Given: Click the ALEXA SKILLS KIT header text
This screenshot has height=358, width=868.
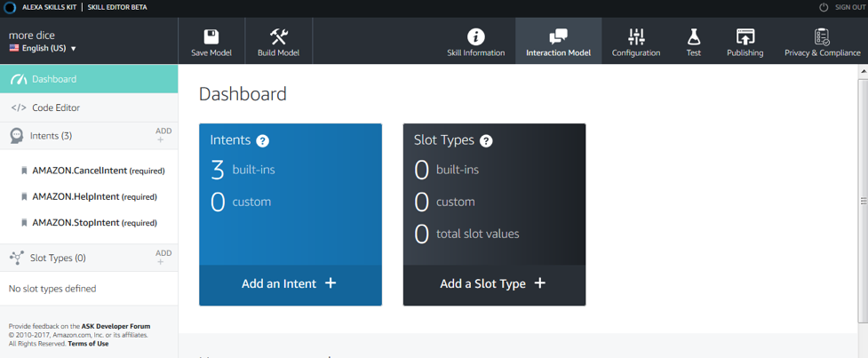Looking at the screenshot, I should [x=49, y=7].
